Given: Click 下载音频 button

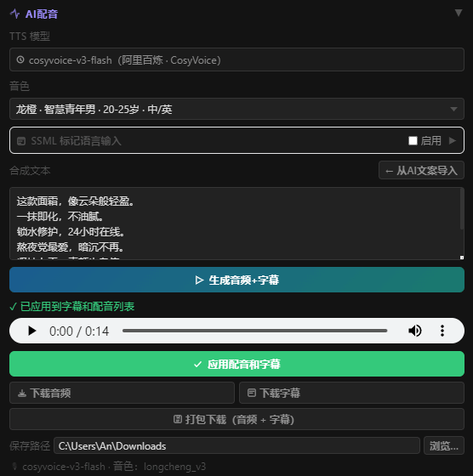Looking at the screenshot, I should [122, 393].
